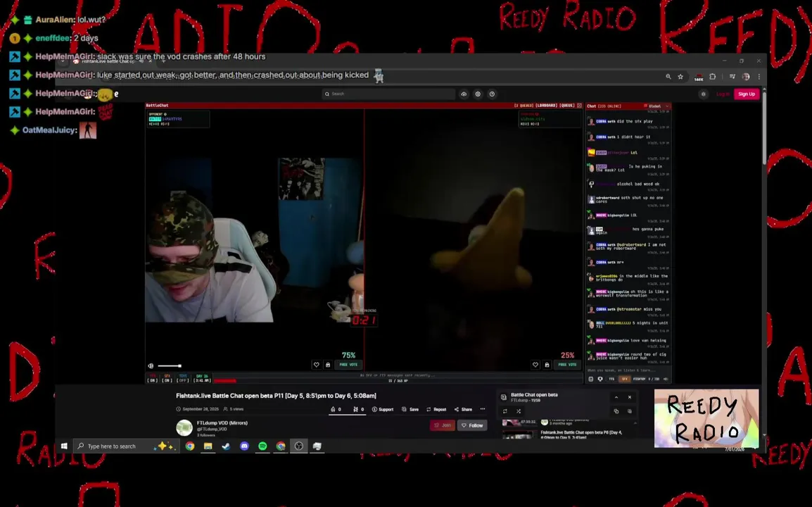This screenshot has height=507, width=812.
Task: Click the heart icon beside the 75% vote
Action: pyautogui.click(x=317, y=365)
